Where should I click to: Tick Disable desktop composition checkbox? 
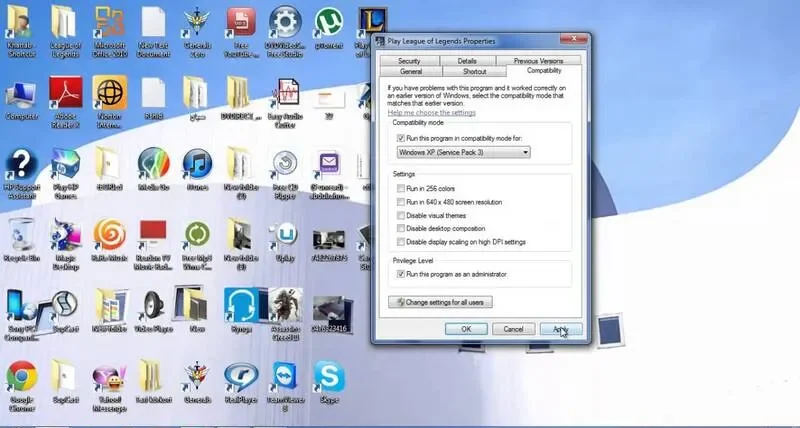pos(401,229)
